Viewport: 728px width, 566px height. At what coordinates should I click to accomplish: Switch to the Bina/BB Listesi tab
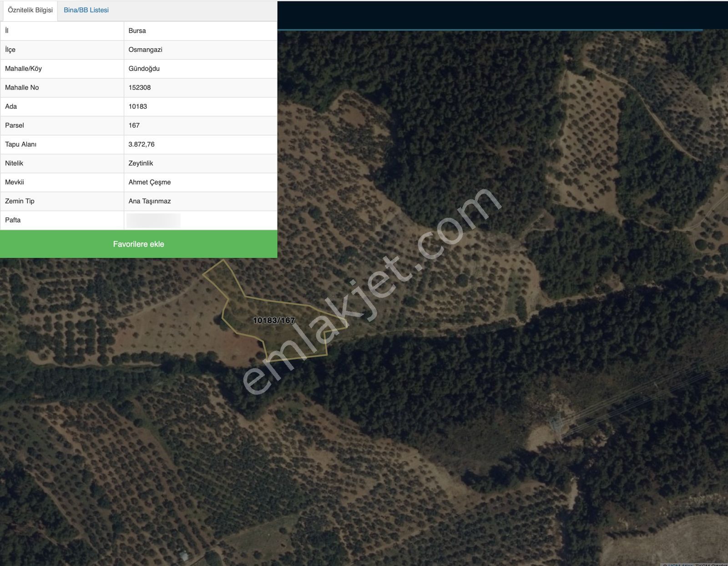point(86,10)
